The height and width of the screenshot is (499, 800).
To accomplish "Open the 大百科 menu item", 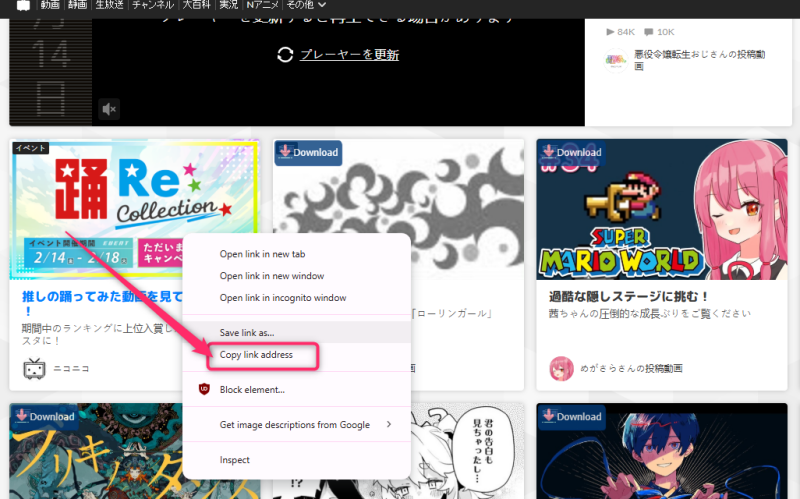I will tap(196, 5).
